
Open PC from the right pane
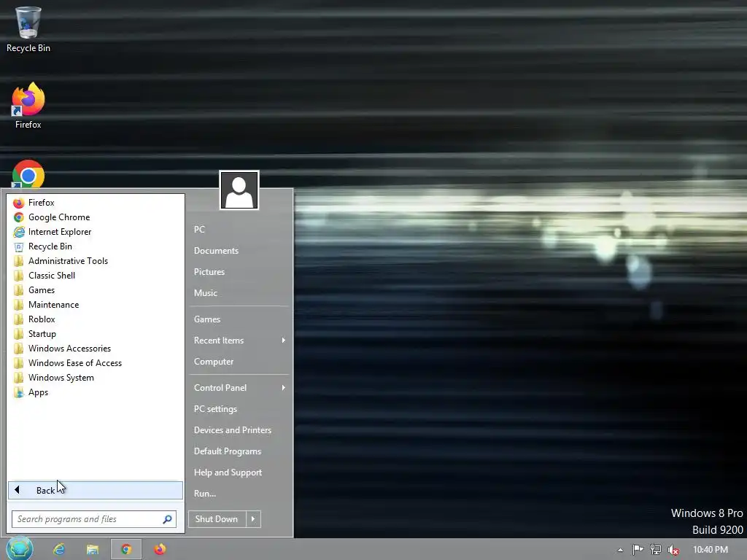[x=239, y=230]
